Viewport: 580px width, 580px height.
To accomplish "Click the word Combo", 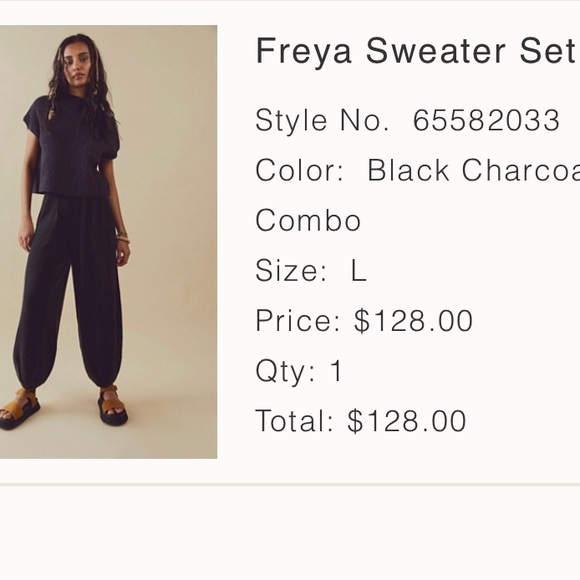I will pos(308,220).
